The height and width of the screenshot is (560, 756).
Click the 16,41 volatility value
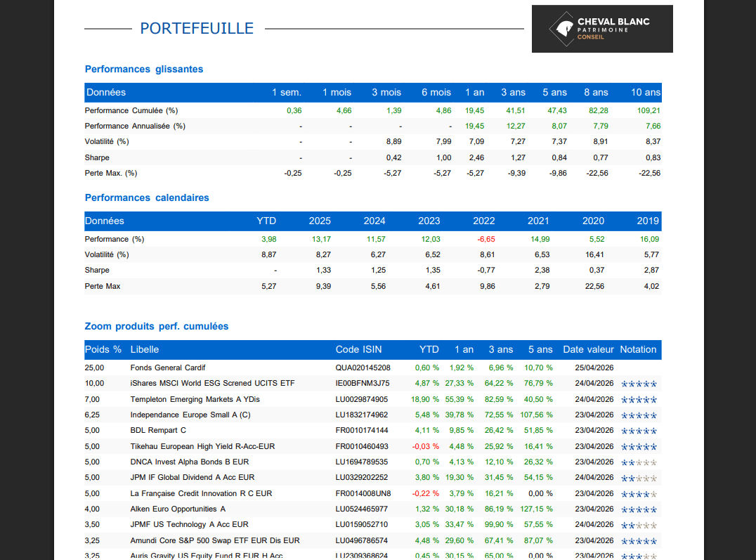click(594, 254)
